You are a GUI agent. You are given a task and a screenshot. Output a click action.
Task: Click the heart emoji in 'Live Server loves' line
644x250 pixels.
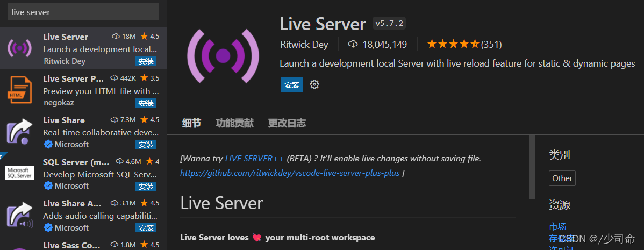[x=257, y=238]
